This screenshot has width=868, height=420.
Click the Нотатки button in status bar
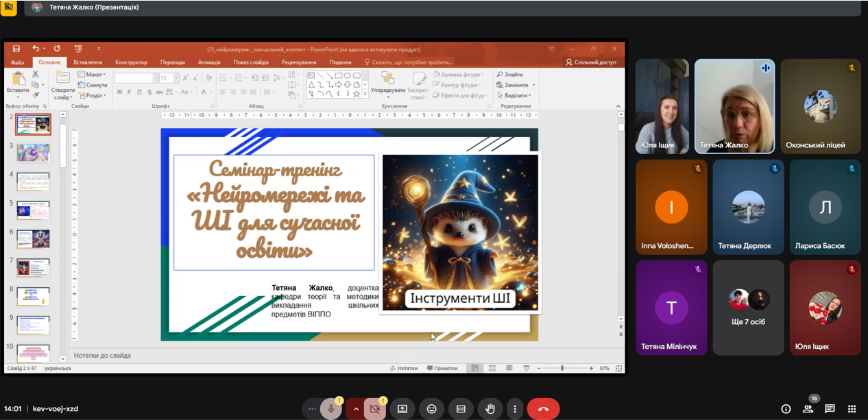[x=404, y=369]
